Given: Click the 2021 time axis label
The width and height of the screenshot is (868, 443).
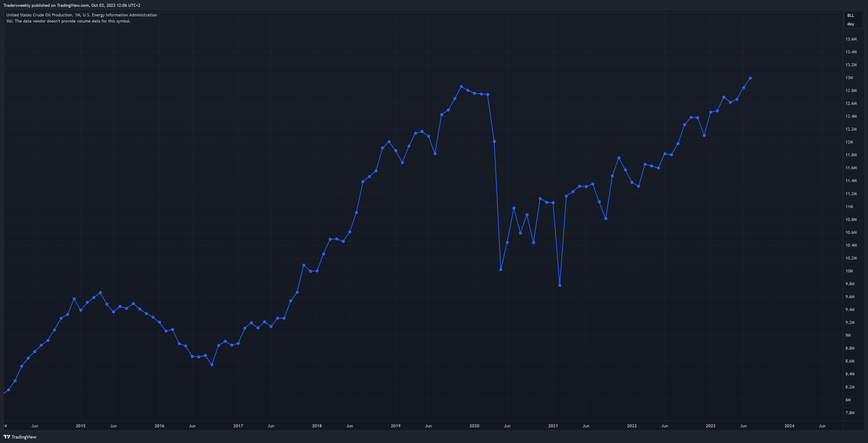Looking at the screenshot, I should coord(553,426).
